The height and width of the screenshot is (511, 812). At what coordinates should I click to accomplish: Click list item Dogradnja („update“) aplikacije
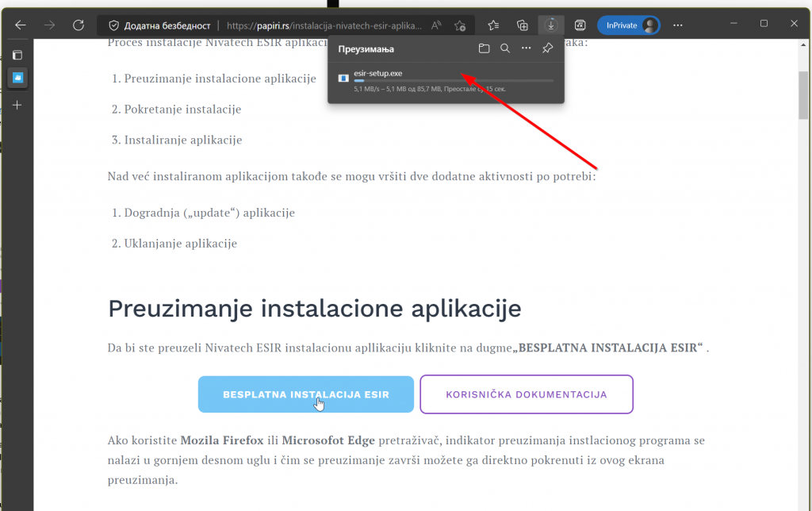(209, 213)
